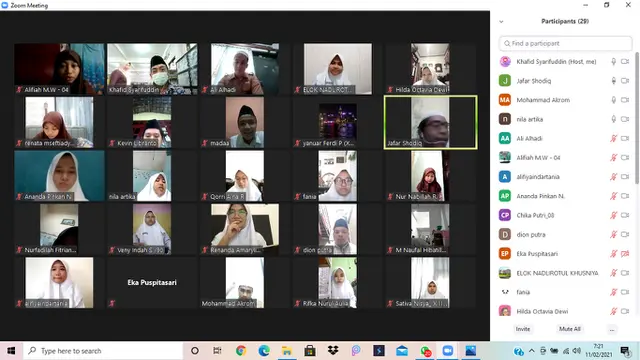
Task: Click Participants (29) panel title
Action: point(565,21)
